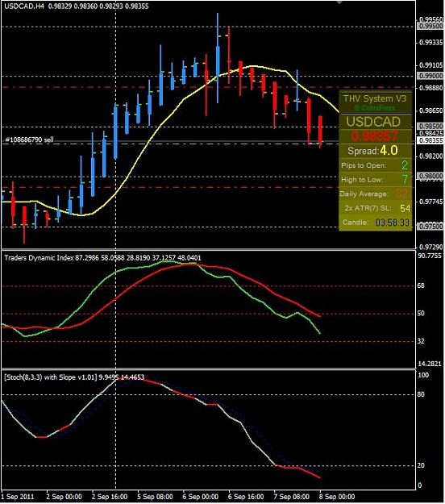This screenshot has height=504, width=445.
Task: Click the 2x ATR(7) SL value 54
Action: (x=405, y=208)
